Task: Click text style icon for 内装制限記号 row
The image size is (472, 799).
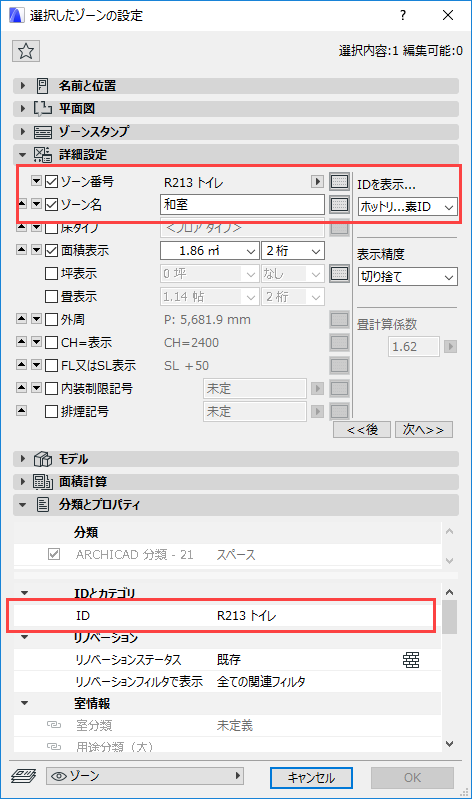Action: tap(339, 388)
